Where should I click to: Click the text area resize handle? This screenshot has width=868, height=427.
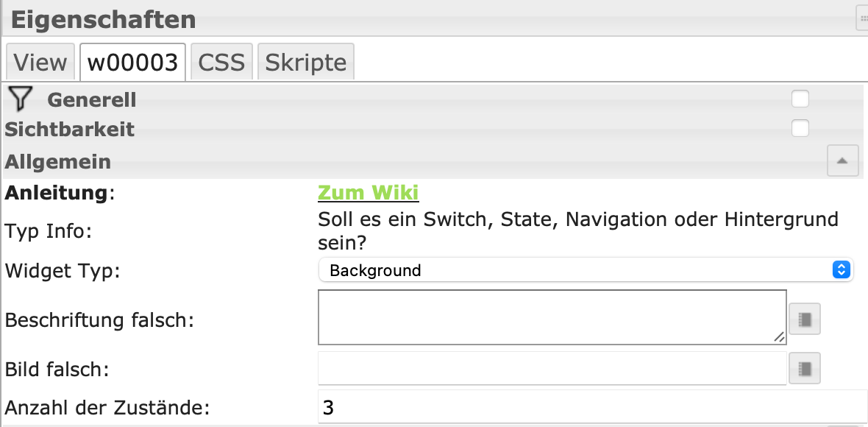coord(779,336)
